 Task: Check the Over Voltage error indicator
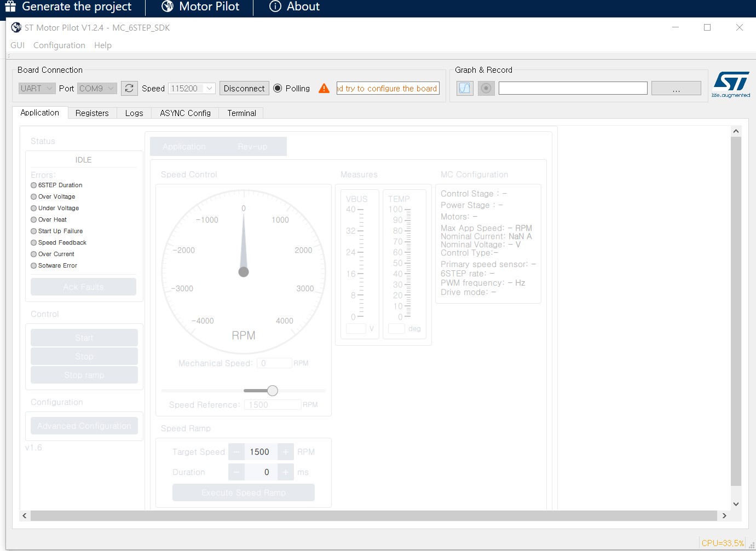(x=33, y=196)
